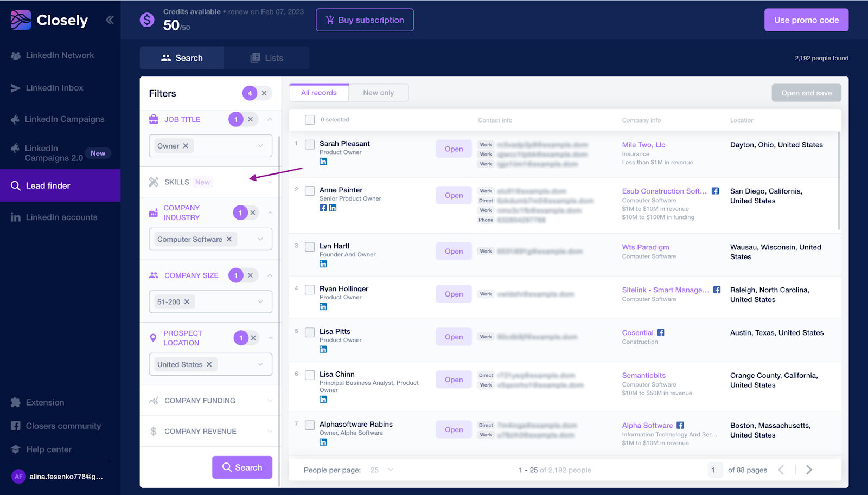
Task: Open Anne Painter's Facebook profile icon
Action: click(x=323, y=208)
